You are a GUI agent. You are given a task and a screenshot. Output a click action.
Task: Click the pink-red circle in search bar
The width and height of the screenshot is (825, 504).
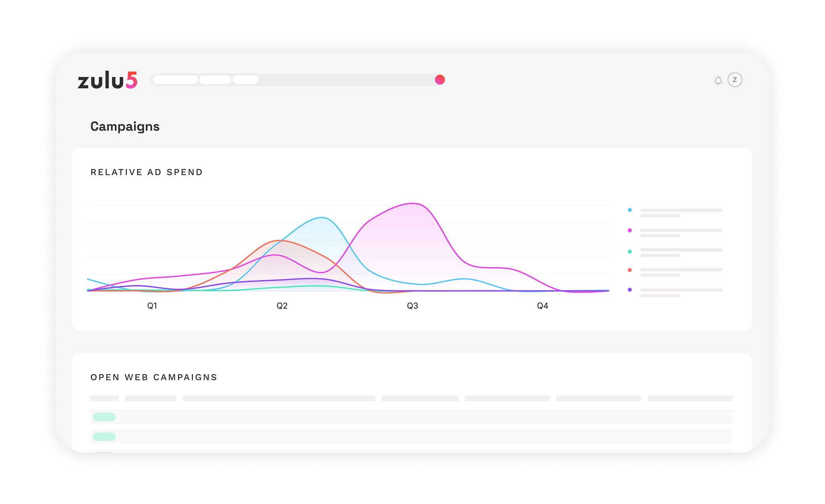[x=440, y=80]
